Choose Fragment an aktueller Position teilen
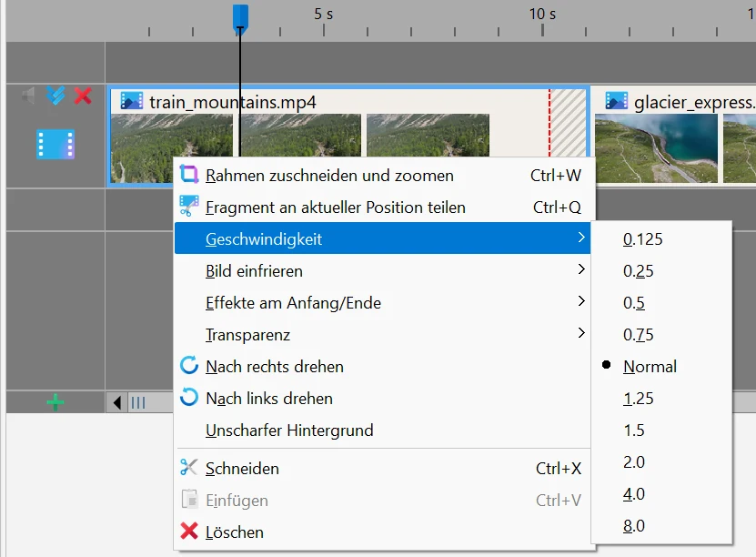The width and height of the screenshot is (756, 557). (x=384, y=207)
